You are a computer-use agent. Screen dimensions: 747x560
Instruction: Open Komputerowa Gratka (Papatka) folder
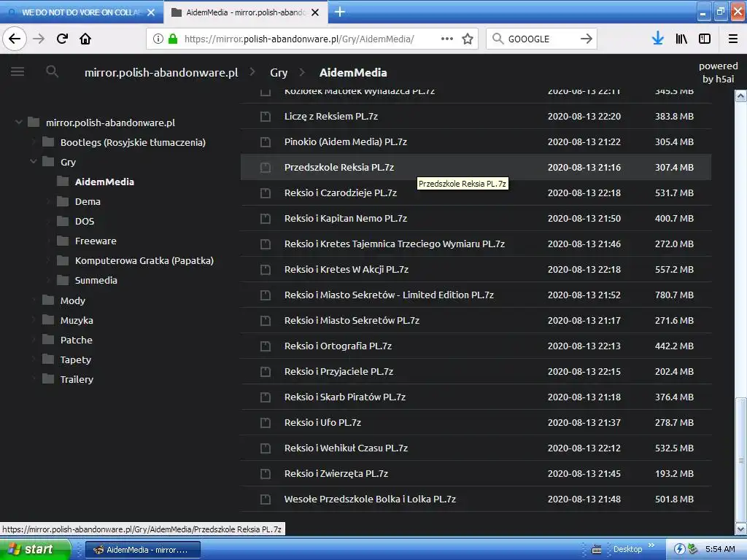coord(144,260)
